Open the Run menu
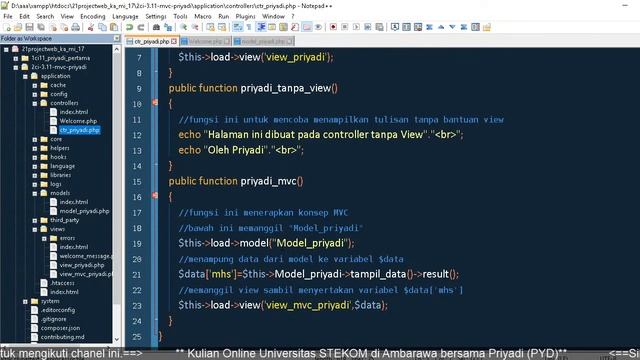The image size is (640, 360). pyautogui.click(x=224, y=16)
